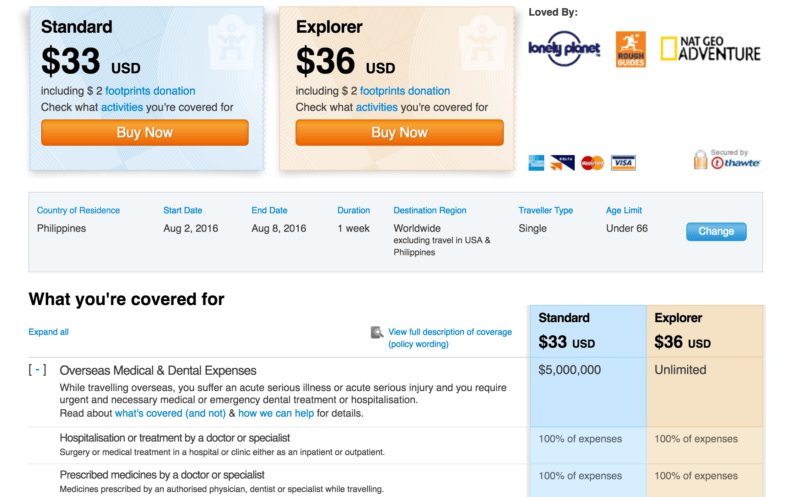Expand all coverage sections
800x497 pixels.
pyautogui.click(x=49, y=332)
